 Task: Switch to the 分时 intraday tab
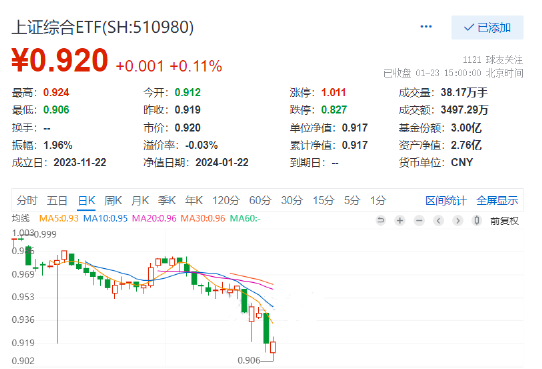[27, 200]
